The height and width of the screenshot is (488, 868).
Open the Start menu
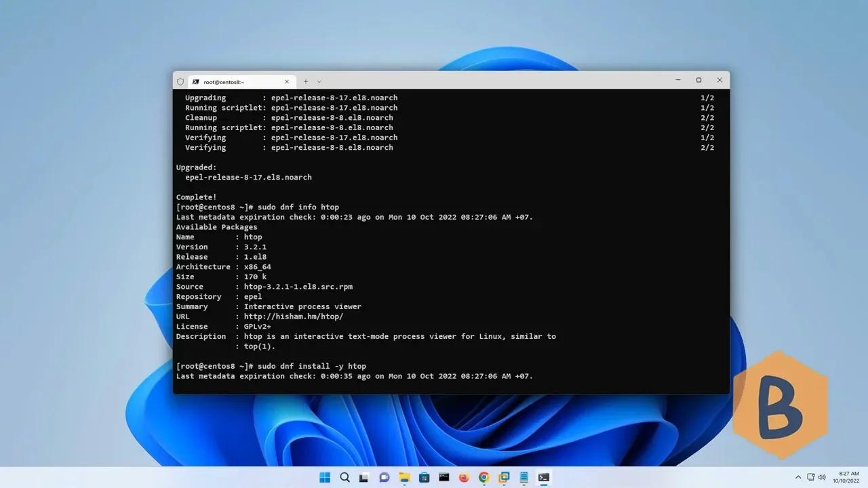click(x=324, y=477)
